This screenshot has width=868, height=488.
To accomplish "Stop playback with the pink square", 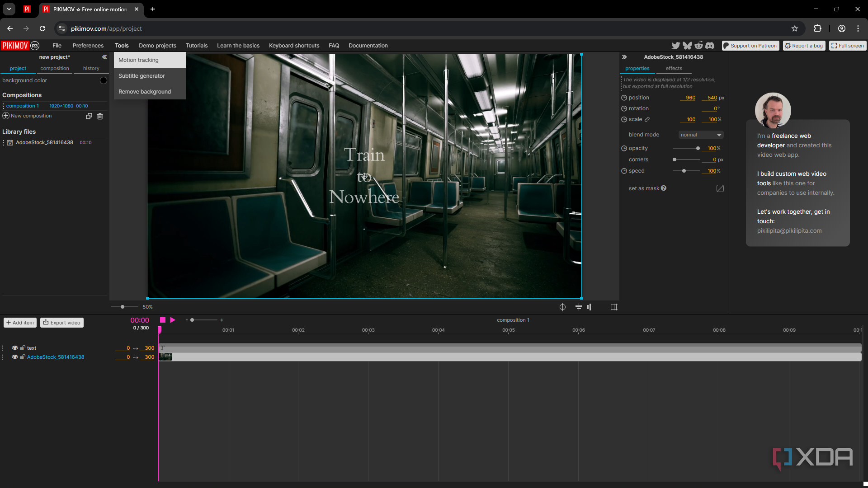I will [x=163, y=320].
